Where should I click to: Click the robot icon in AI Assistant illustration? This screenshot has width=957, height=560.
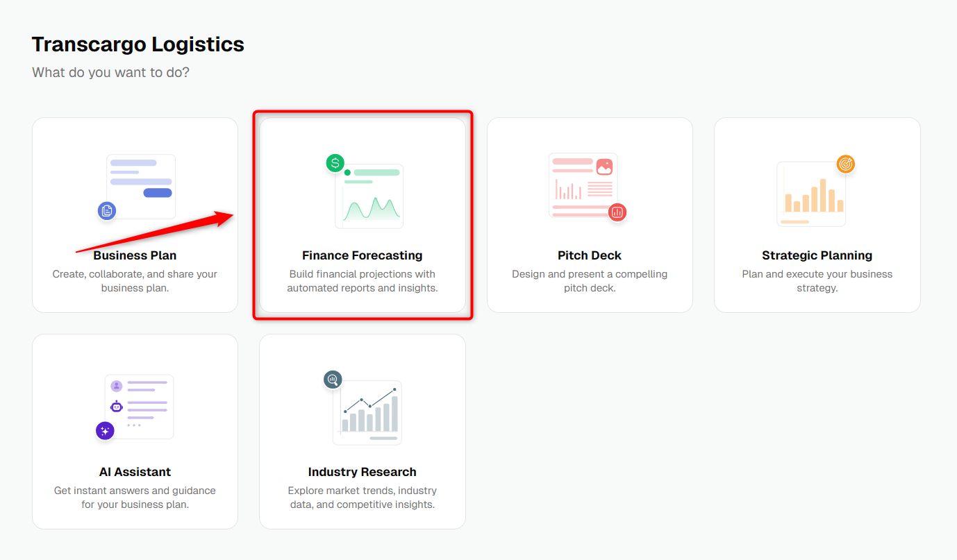pos(116,407)
